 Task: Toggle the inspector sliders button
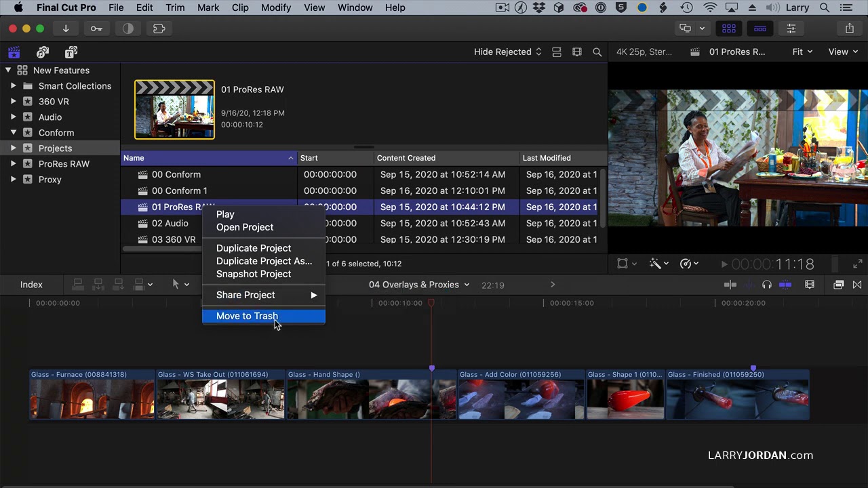[x=791, y=28]
